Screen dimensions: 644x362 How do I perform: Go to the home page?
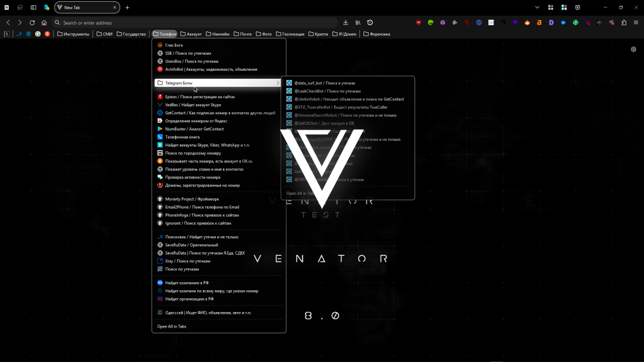[x=44, y=22]
